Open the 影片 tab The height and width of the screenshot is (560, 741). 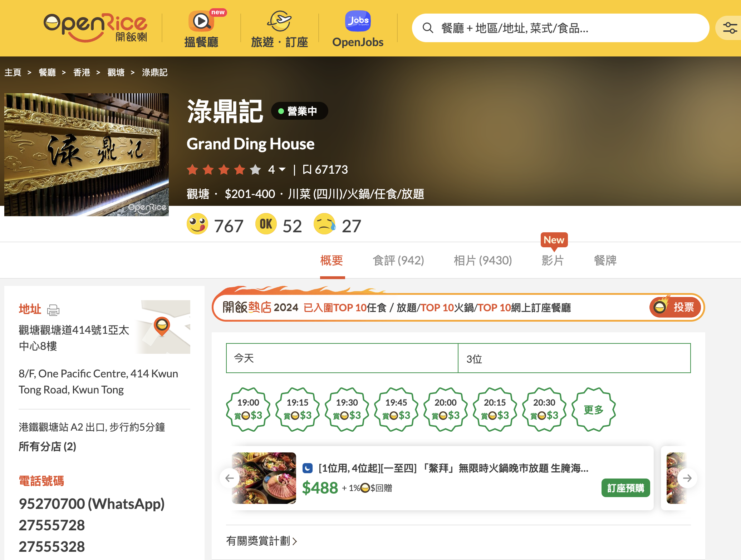click(553, 261)
